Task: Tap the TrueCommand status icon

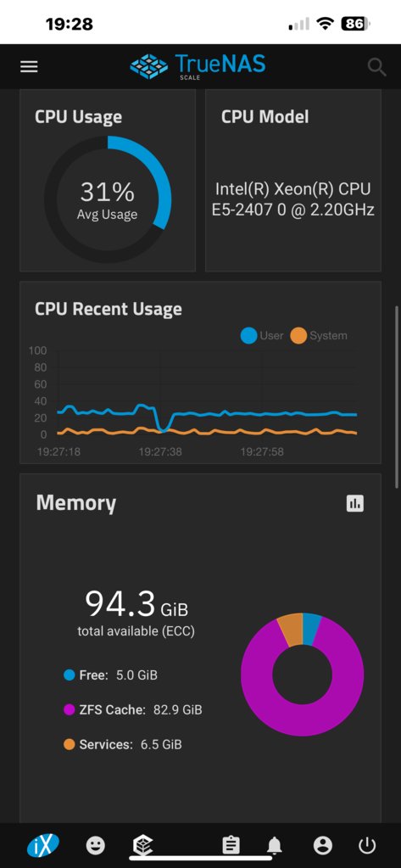Action: coord(142,845)
